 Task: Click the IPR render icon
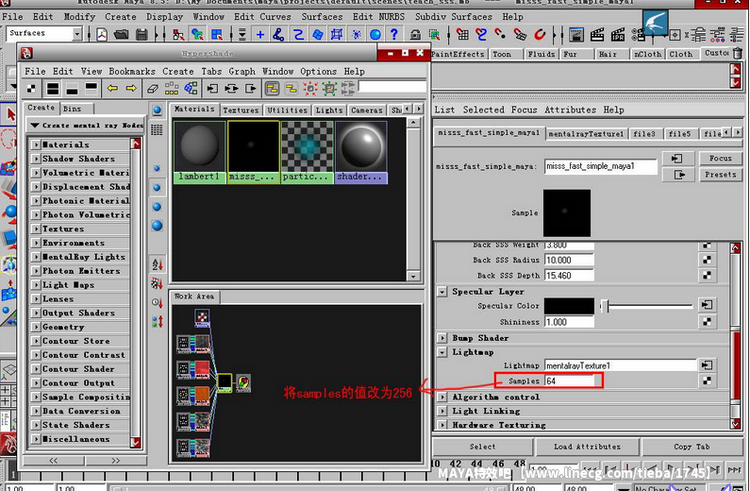(x=618, y=34)
